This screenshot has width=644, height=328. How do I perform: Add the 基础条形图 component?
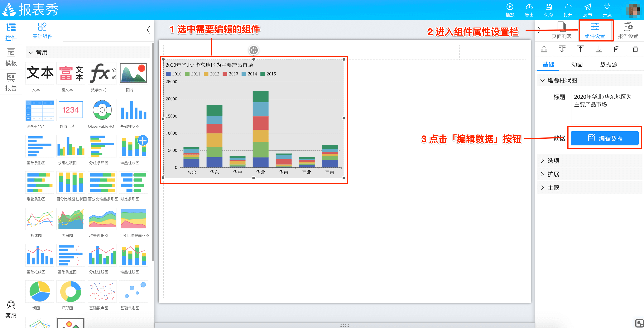(40, 146)
